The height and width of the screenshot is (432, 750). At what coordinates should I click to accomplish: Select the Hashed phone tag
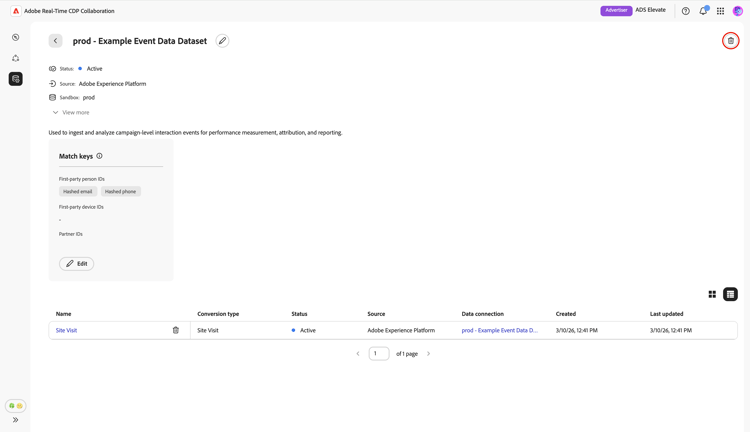click(121, 191)
